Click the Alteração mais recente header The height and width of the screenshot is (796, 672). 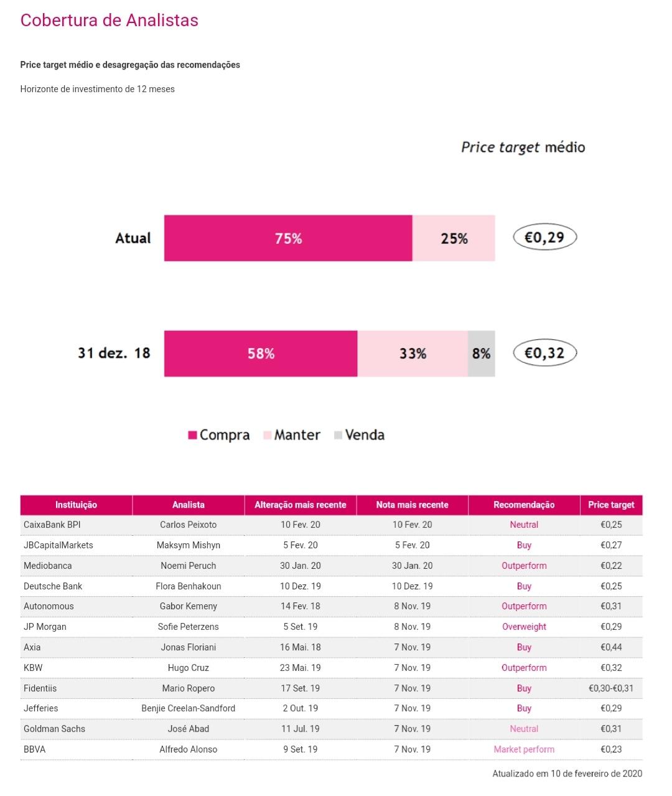pyautogui.click(x=300, y=505)
